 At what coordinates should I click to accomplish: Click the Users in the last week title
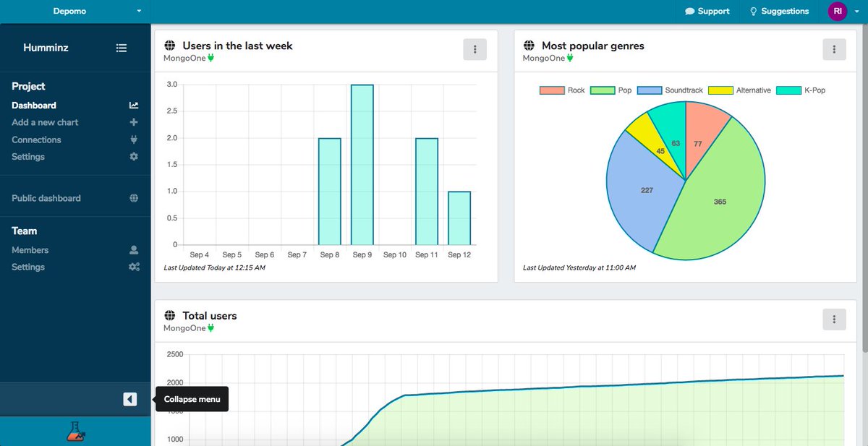point(237,46)
